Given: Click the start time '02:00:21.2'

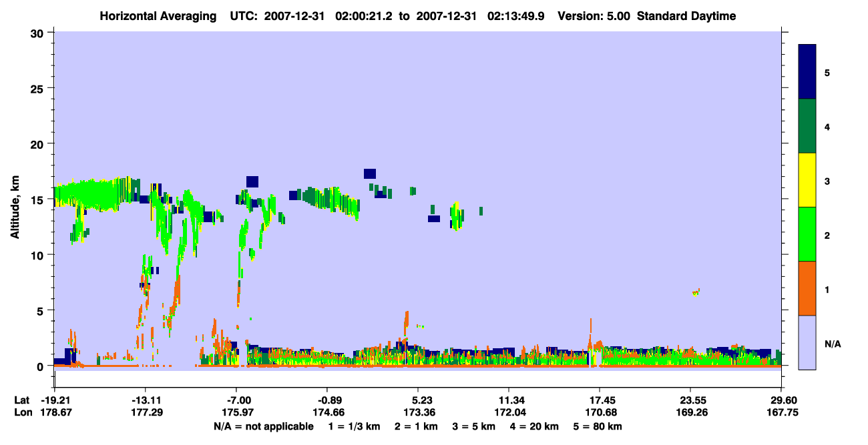Looking at the screenshot, I should (363, 16).
